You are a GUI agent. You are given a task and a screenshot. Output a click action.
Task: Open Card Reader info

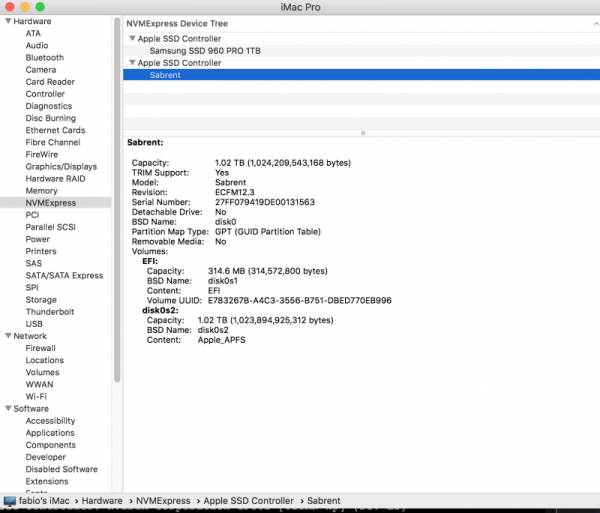pos(50,82)
